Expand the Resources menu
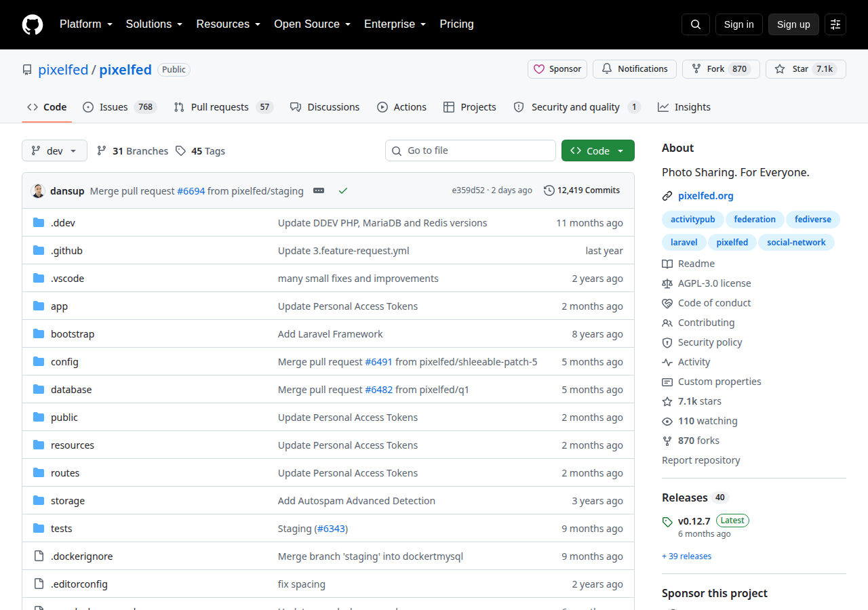868x610 pixels. (x=229, y=24)
